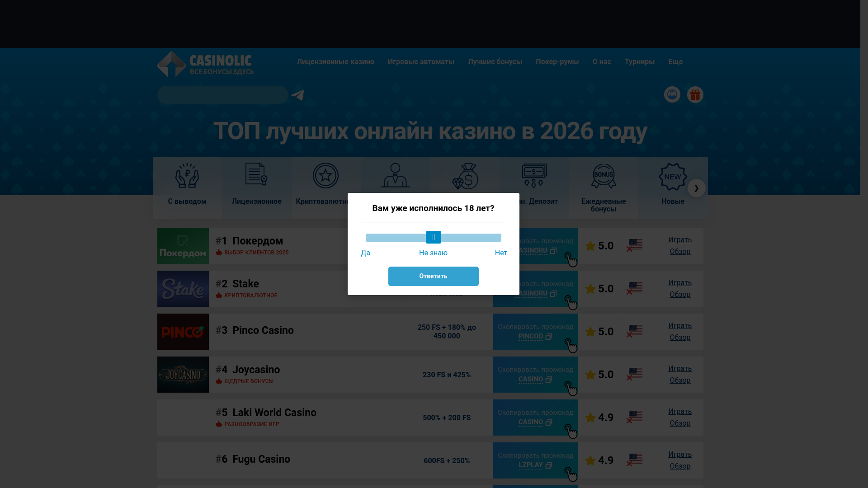Click the Joycasino logo
This screenshot has height=488, width=868.
click(183, 375)
